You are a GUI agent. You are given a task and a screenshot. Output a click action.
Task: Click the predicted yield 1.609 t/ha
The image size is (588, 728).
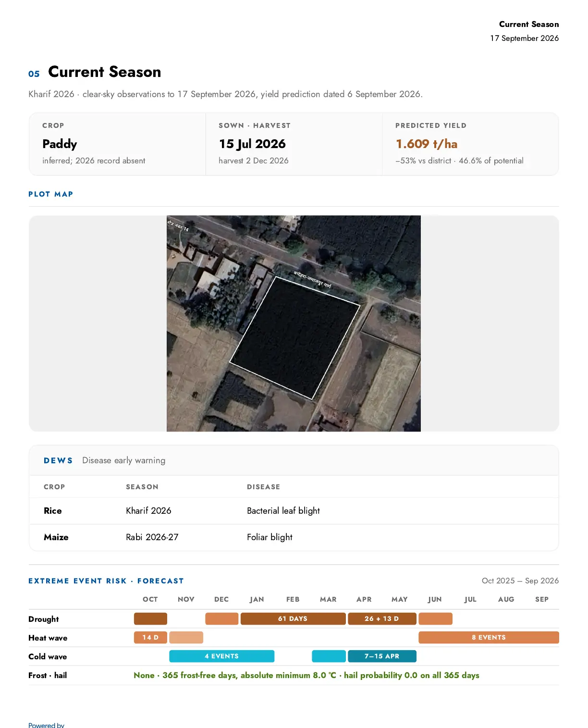427,144
